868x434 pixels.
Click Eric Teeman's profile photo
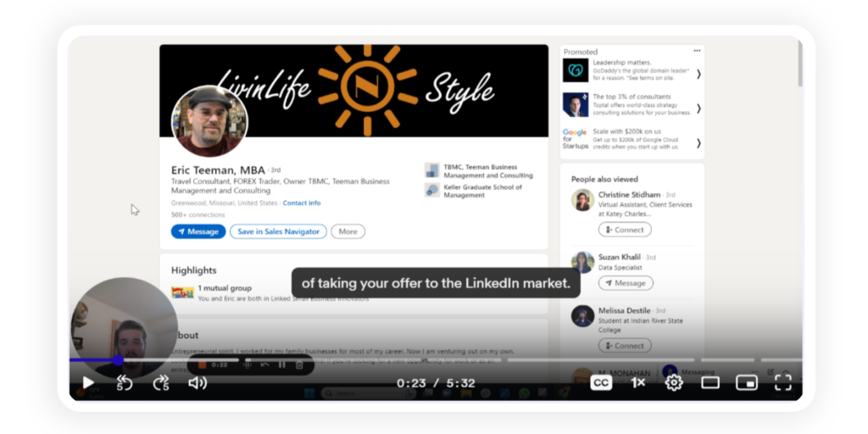[209, 121]
